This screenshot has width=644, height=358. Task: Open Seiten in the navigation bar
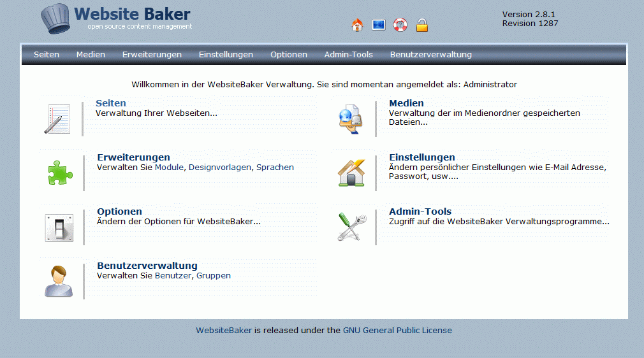[x=47, y=55]
